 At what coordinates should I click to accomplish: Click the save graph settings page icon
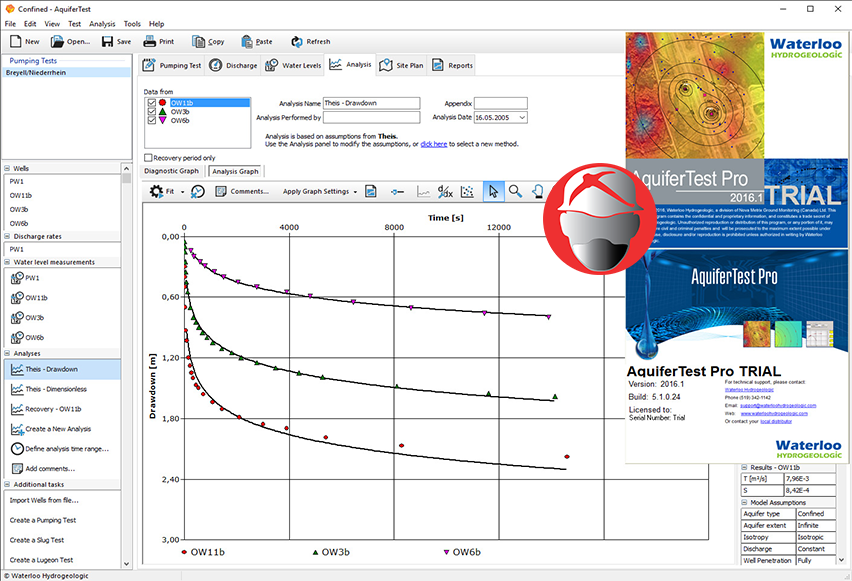coord(371,191)
